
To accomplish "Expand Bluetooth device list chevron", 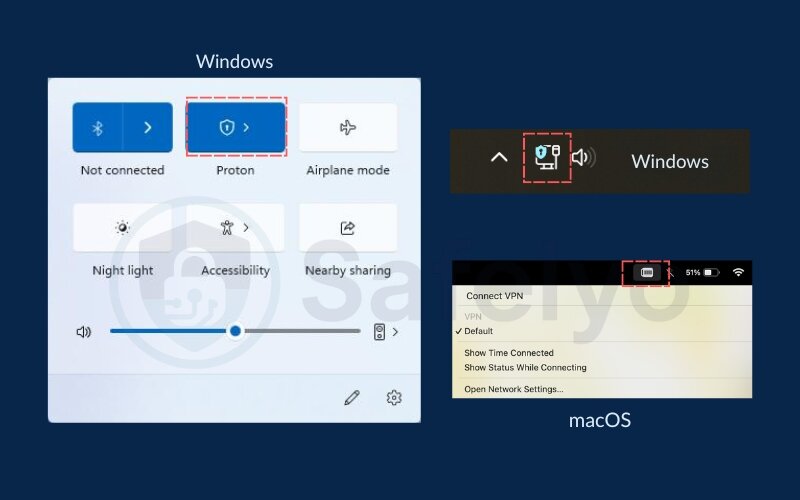I will tap(148, 128).
